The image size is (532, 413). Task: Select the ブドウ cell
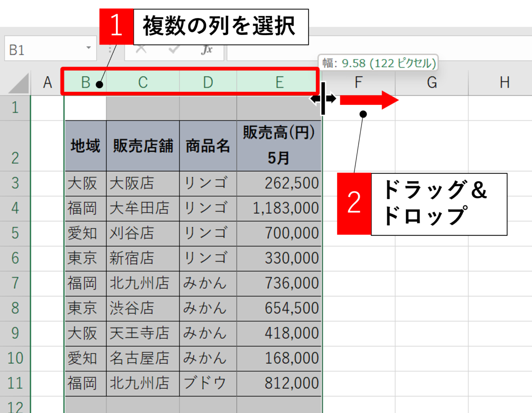[208, 383]
